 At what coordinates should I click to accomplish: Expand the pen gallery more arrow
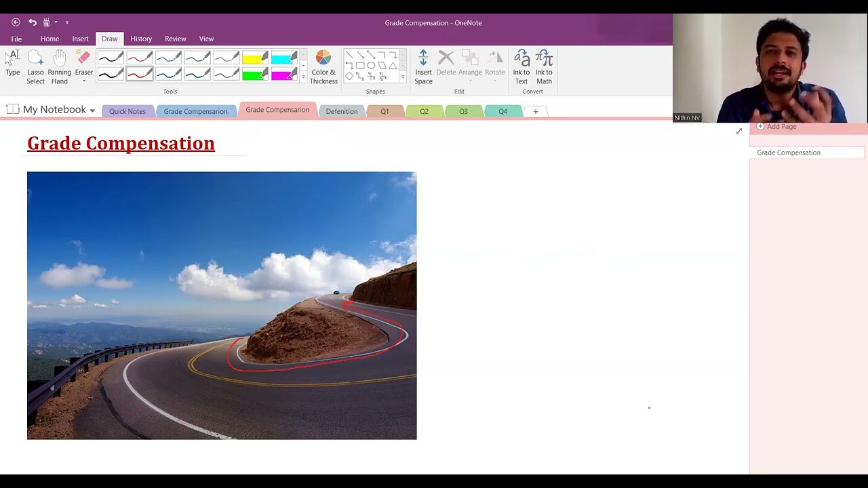point(303,77)
